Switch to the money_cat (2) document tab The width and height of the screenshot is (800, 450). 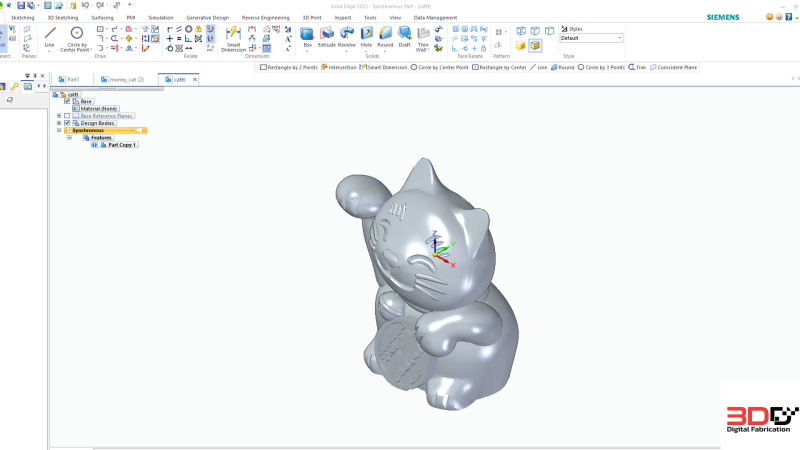pyautogui.click(x=122, y=80)
